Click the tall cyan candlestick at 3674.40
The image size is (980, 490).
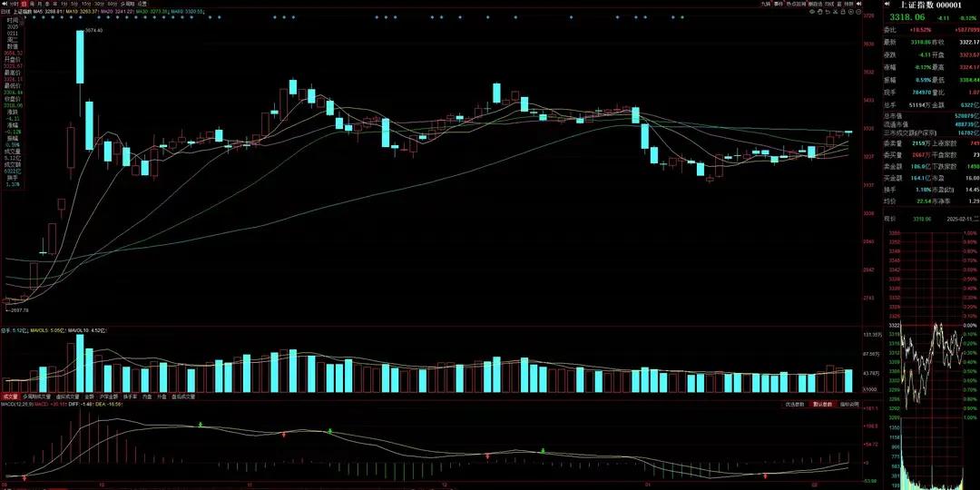point(79,56)
